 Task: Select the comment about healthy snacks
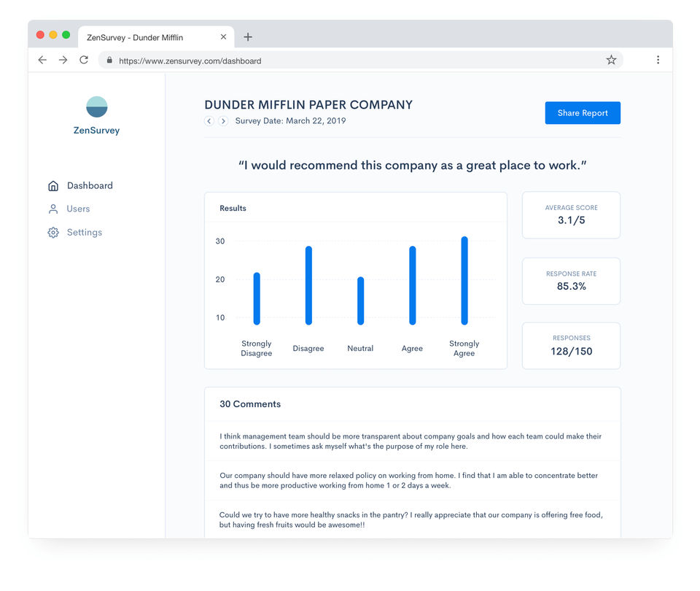coord(413,520)
